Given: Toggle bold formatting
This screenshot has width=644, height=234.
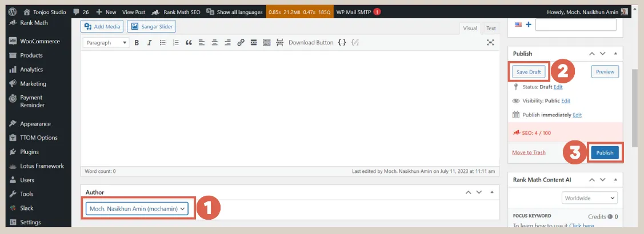Looking at the screenshot, I should [137, 42].
